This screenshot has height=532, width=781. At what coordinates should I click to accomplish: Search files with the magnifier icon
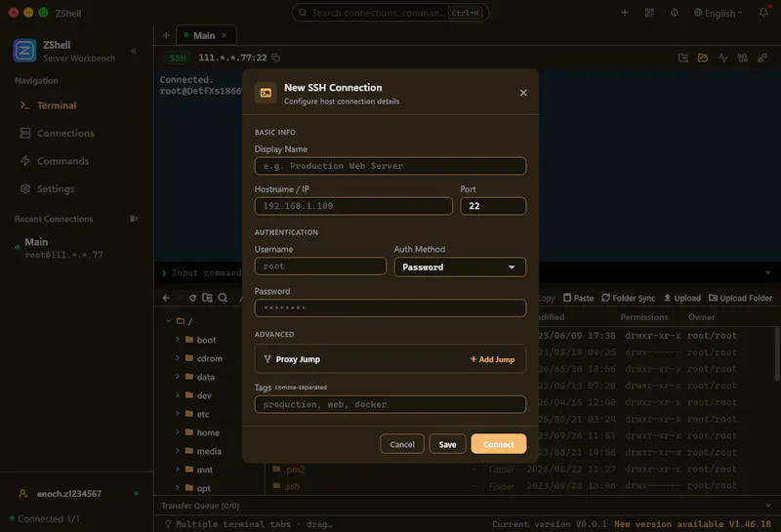pos(223,298)
